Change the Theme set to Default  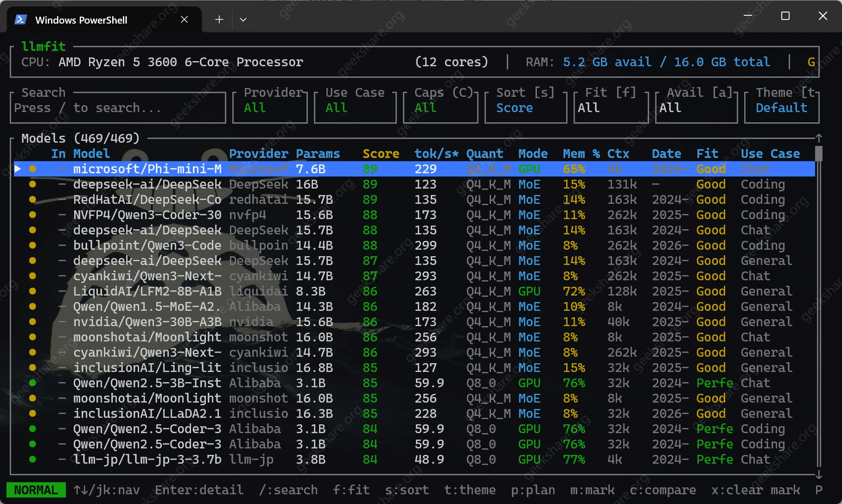click(782, 107)
